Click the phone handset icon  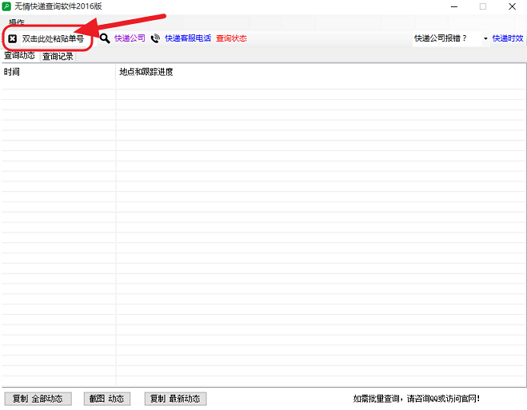click(x=155, y=39)
